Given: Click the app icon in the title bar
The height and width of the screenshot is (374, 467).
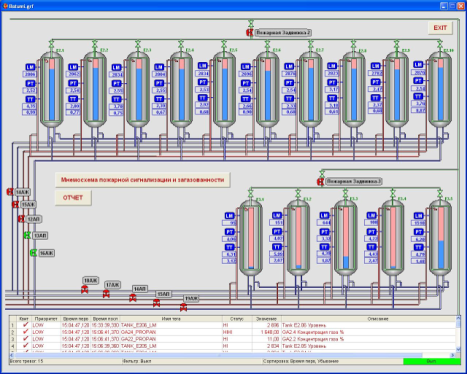Looking at the screenshot, I should coord(5,6).
